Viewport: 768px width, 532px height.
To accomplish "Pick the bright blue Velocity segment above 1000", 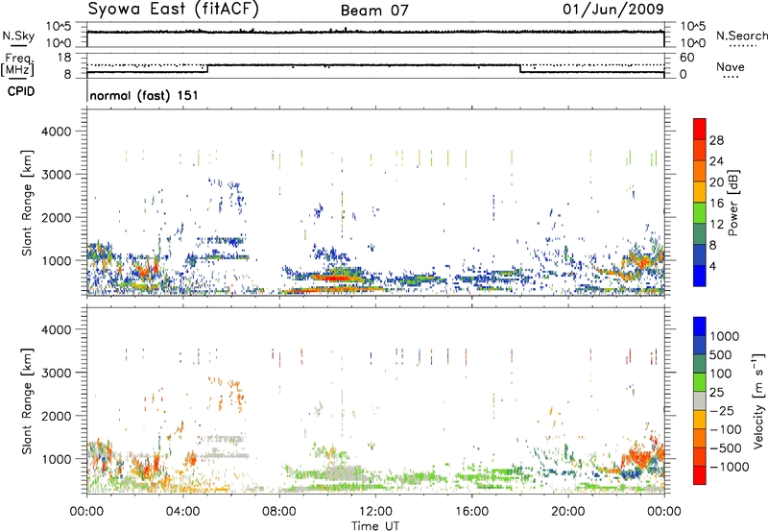I will click(700, 326).
